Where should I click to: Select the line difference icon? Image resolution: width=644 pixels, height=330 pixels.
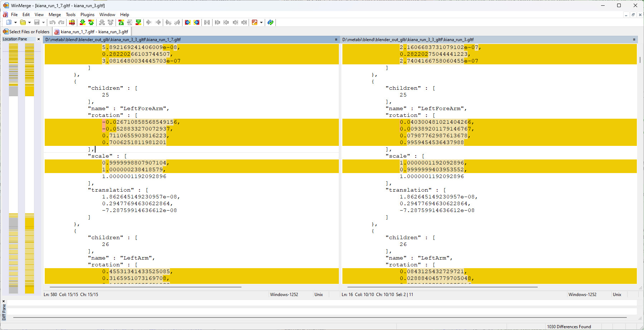point(72,23)
